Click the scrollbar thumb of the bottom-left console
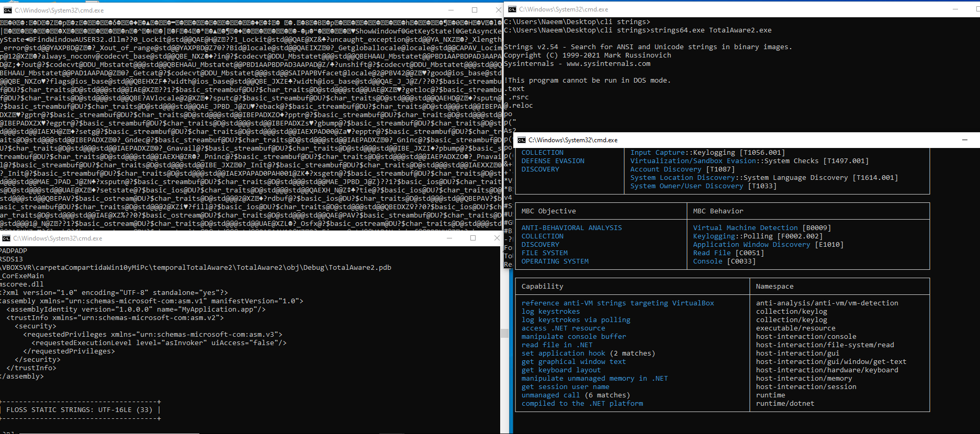This screenshot has height=434, width=980. 504,333
